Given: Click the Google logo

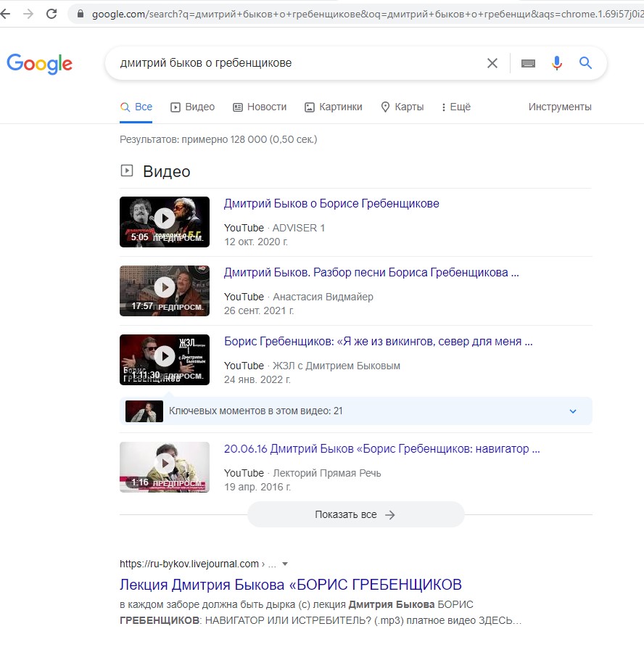Looking at the screenshot, I should tap(40, 63).
